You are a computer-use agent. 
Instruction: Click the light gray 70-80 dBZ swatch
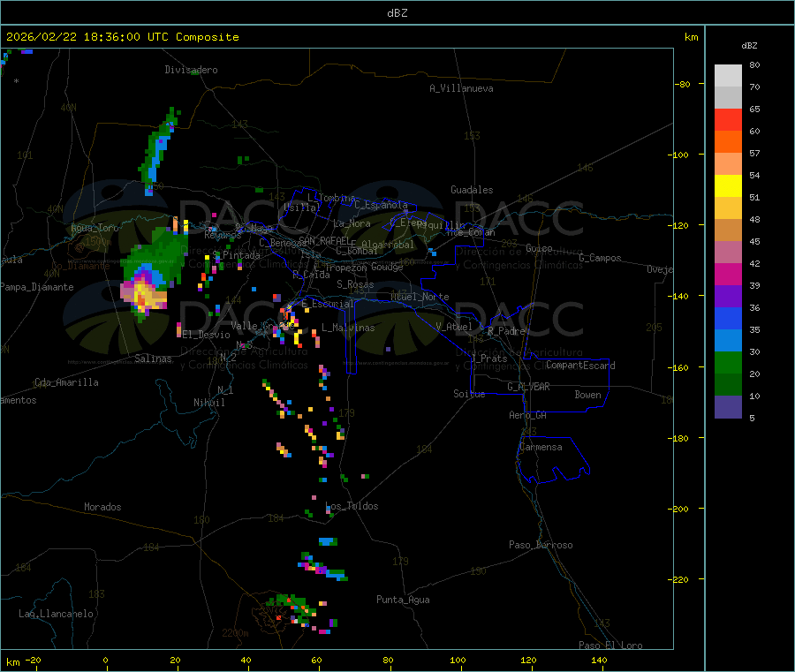(x=728, y=76)
